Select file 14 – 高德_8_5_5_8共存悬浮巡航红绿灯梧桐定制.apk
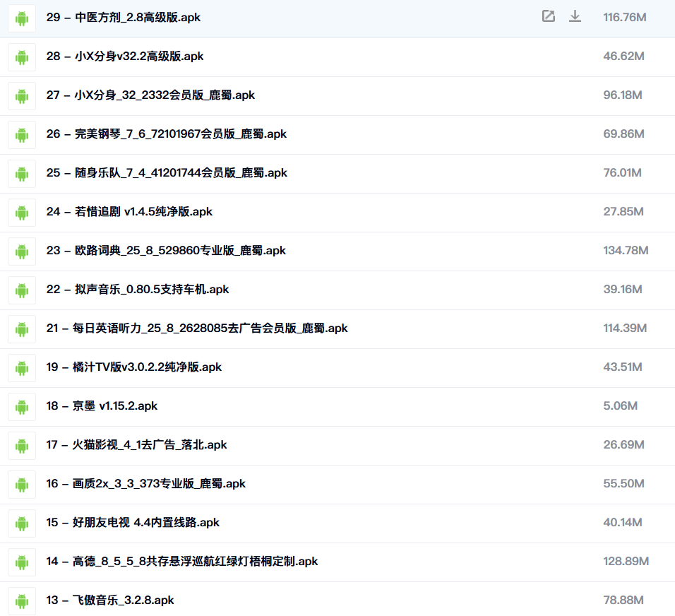The height and width of the screenshot is (616, 675). [182, 561]
